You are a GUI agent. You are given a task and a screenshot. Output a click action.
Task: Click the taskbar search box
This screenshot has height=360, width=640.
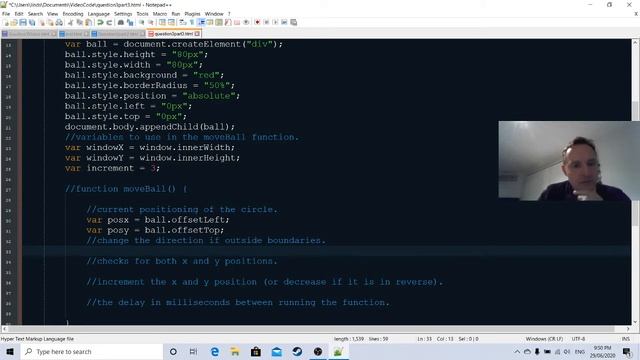point(91,351)
